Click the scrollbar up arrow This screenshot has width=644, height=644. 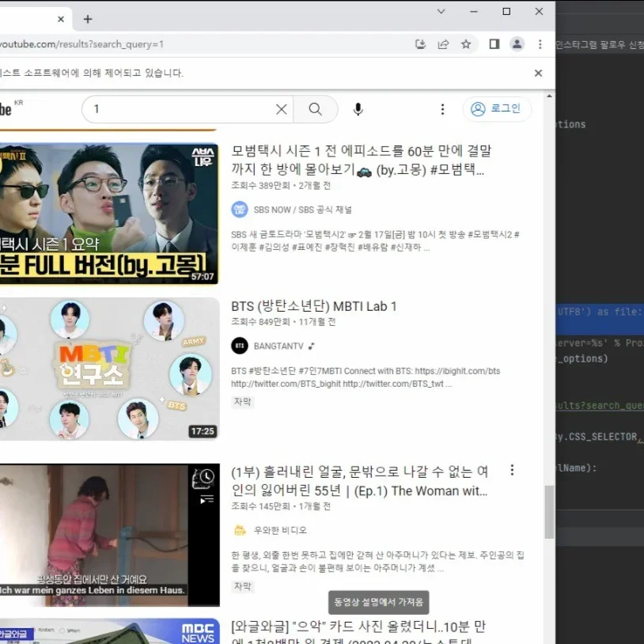point(549,96)
